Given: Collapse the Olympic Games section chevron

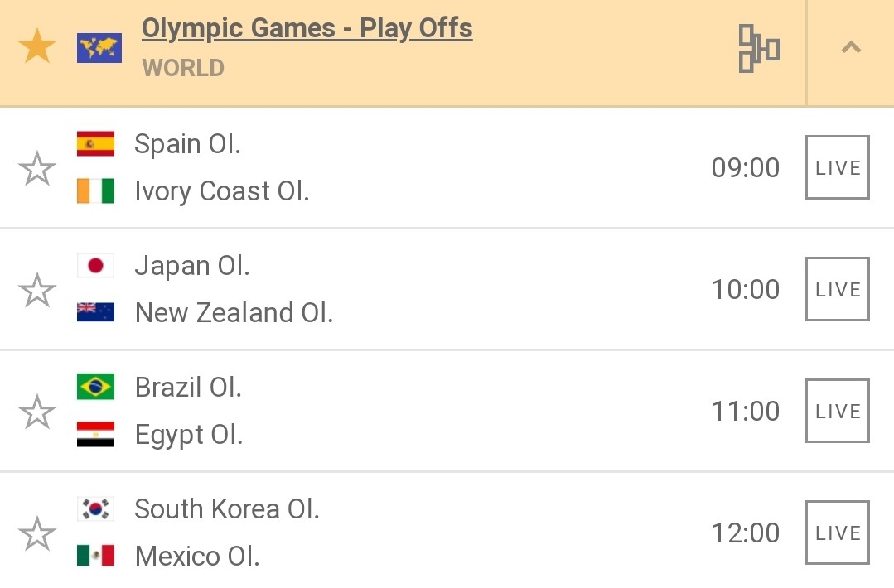Looking at the screenshot, I should pyautogui.click(x=851, y=46).
